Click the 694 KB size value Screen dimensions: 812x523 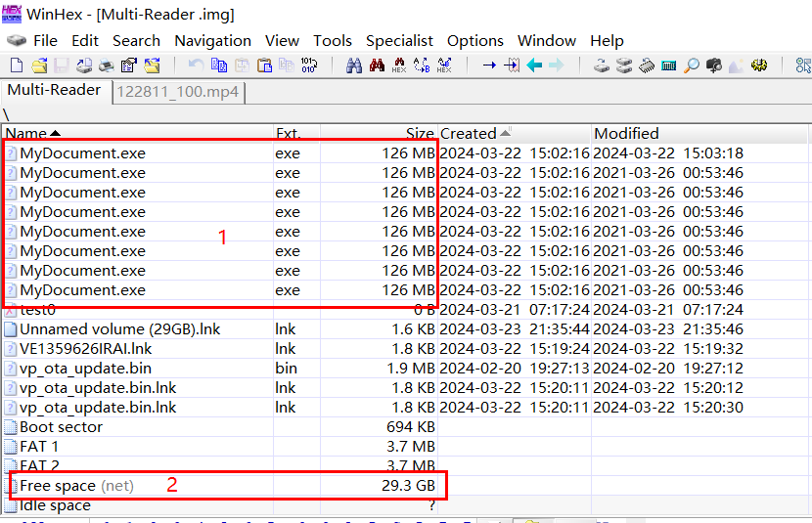tap(411, 427)
